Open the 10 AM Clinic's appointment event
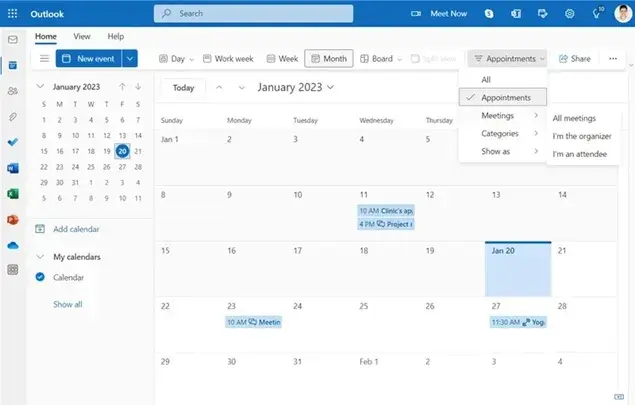Viewport: 635px width, 405px height. click(386, 211)
